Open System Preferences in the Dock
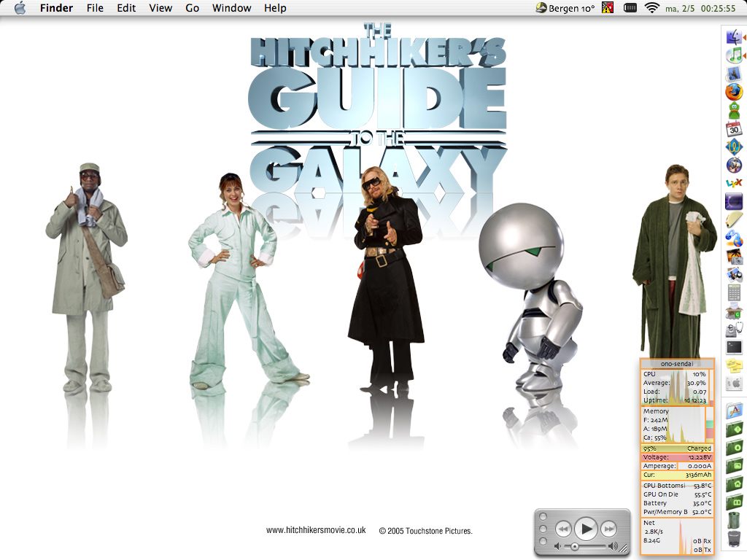The height and width of the screenshot is (560, 747). click(x=734, y=384)
